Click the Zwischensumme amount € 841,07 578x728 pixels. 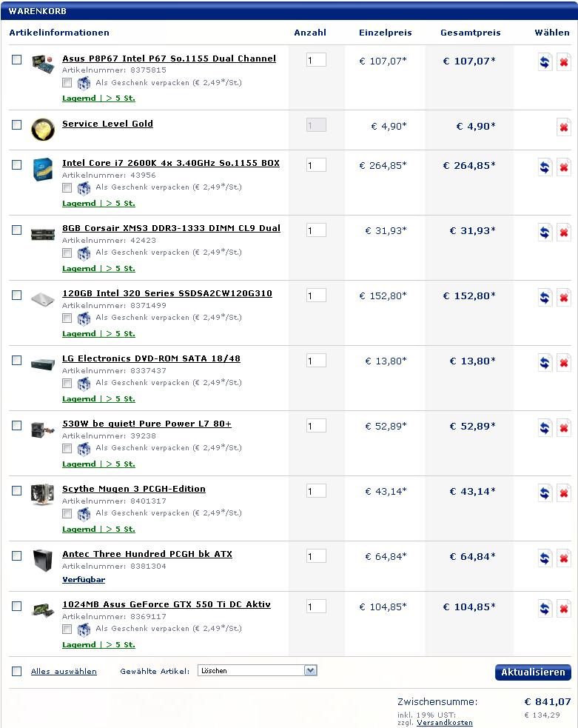click(x=548, y=701)
